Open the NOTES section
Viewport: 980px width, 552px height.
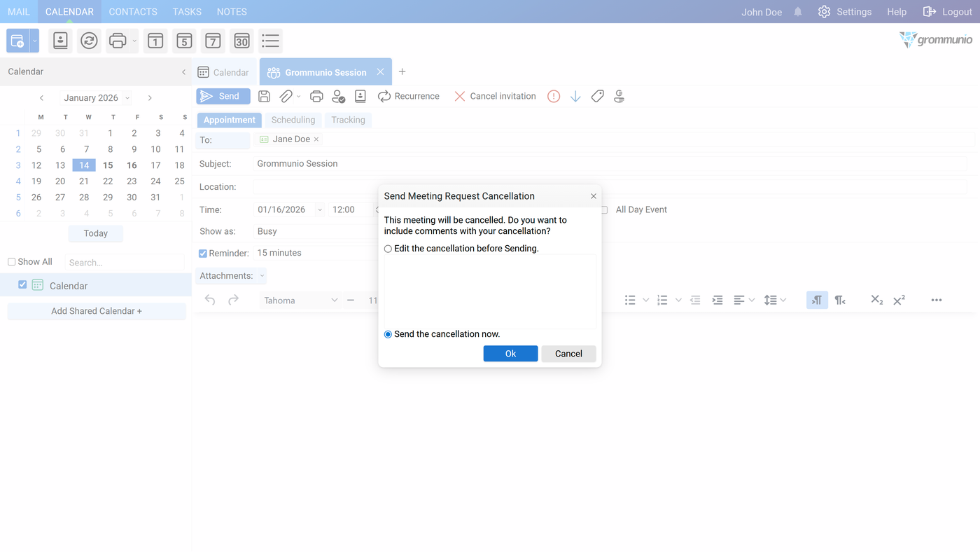point(232,12)
